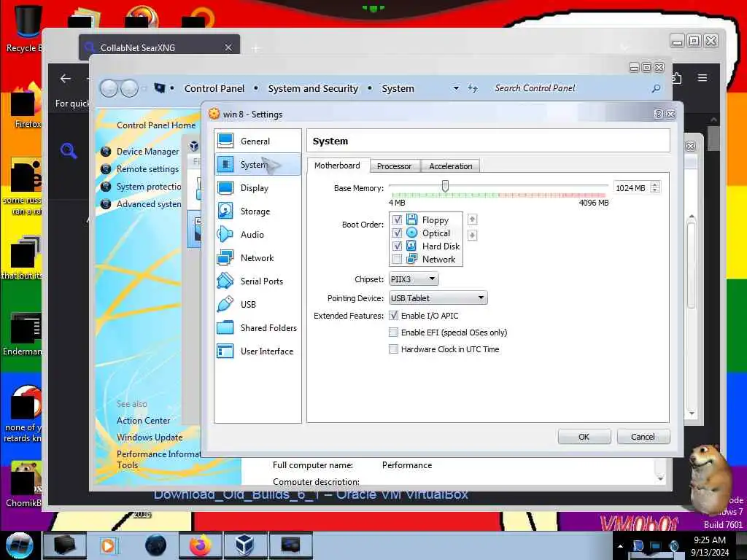
Task: Switch to Processor tab
Action: point(394,166)
